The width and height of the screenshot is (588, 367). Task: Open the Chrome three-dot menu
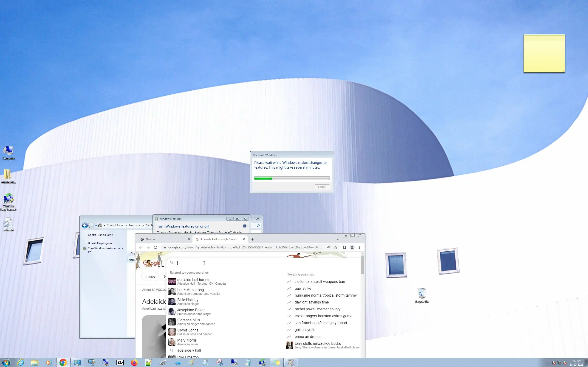[x=360, y=247]
